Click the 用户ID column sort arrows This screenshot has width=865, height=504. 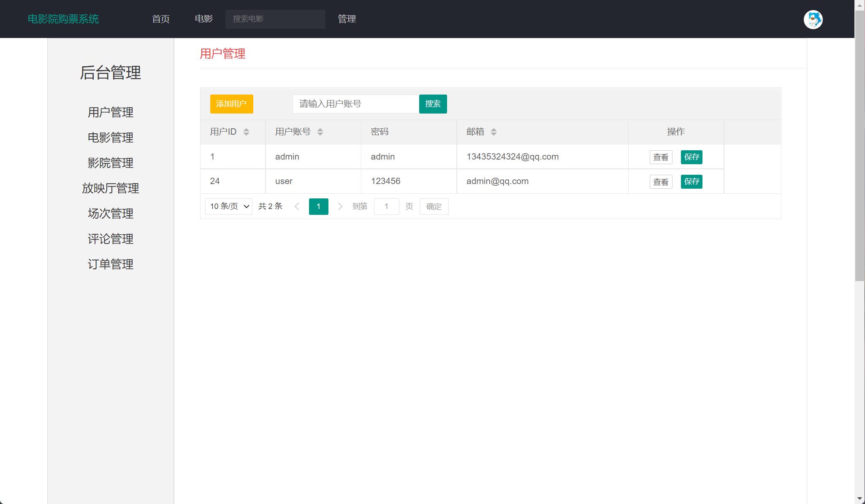247,132
